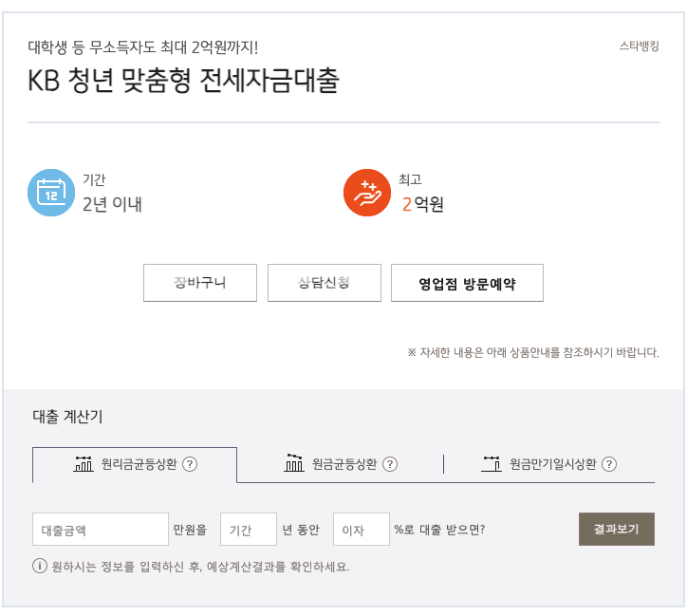The width and height of the screenshot is (687, 616).
Task: Click the 상담신청 button
Action: 325,283
